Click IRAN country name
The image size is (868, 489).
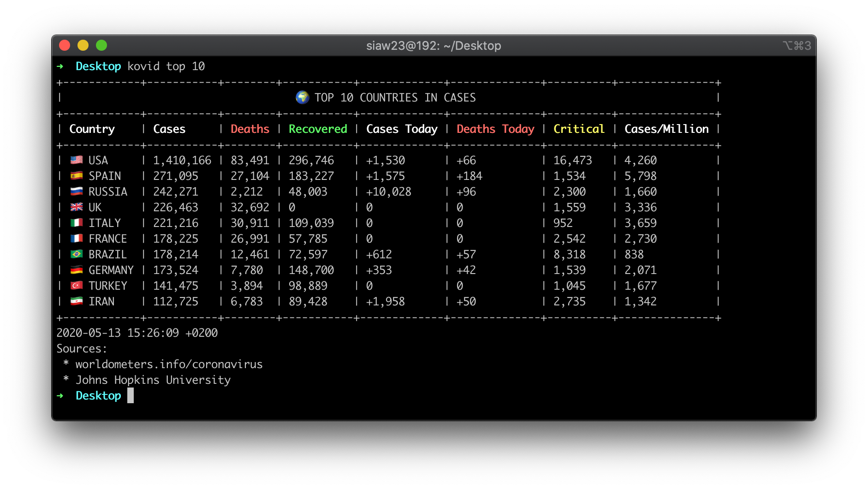pyautogui.click(x=101, y=302)
